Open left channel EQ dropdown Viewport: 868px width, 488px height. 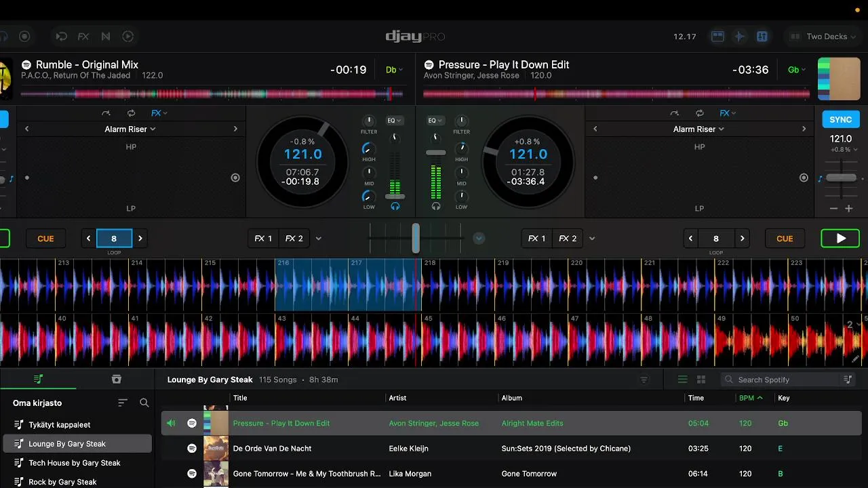coord(394,121)
